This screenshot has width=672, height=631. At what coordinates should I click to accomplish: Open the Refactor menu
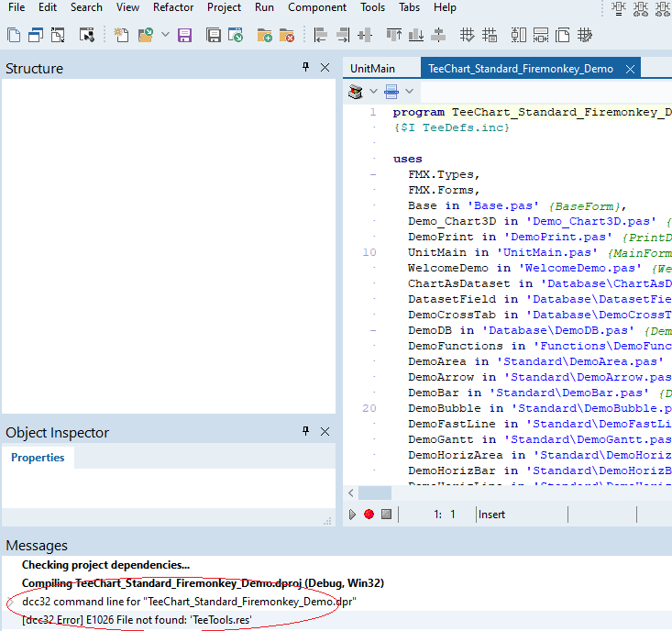tap(173, 7)
